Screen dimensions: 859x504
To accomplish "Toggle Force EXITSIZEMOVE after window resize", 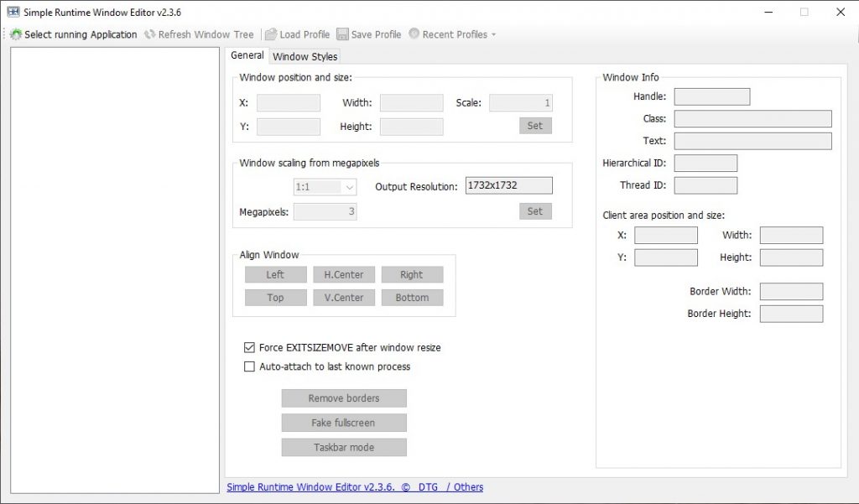I will click(249, 347).
